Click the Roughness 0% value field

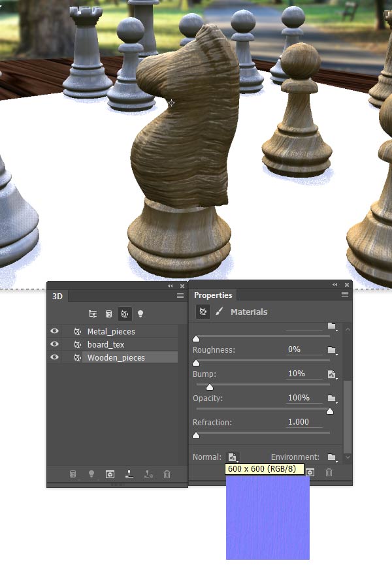(x=304, y=349)
